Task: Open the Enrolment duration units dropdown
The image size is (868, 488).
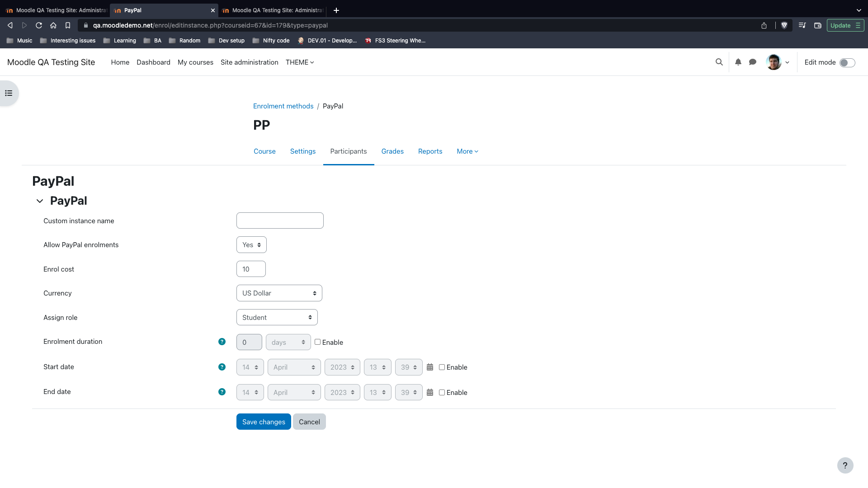Action: (288, 343)
